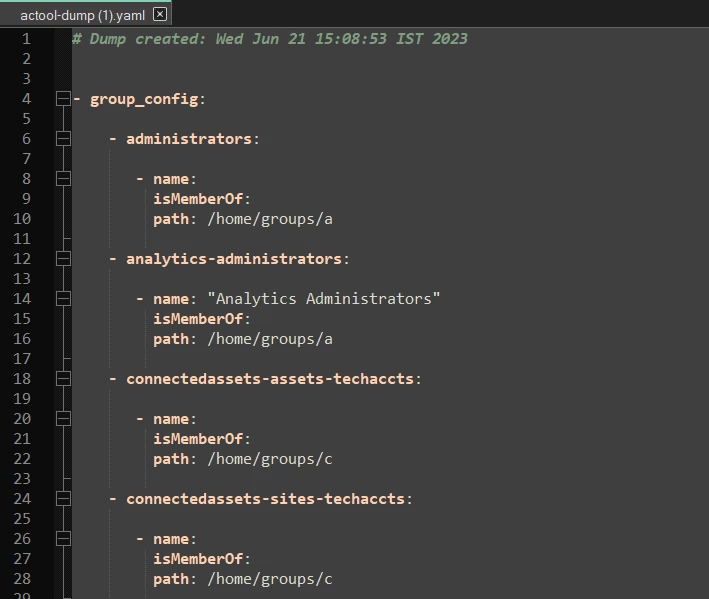Click the connectedassets-assets-techaccts key
The width and height of the screenshot is (709, 599).
(x=270, y=379)
